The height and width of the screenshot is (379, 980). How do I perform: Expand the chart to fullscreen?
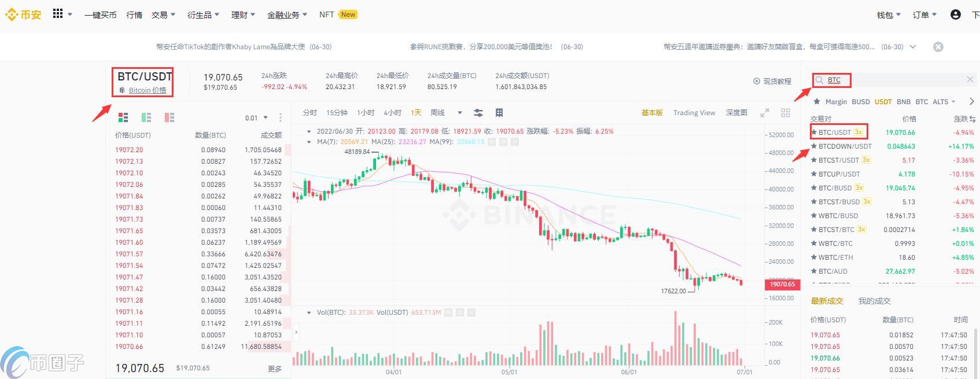(x=765, y=113)
